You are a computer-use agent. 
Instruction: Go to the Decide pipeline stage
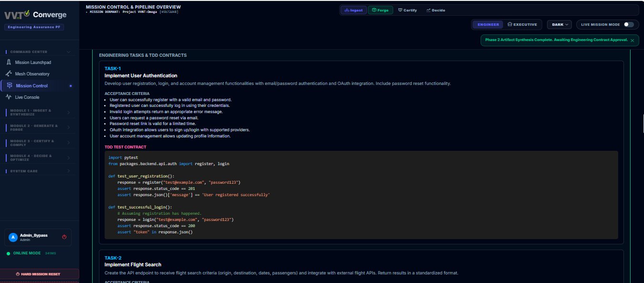(x=436, y=10)
